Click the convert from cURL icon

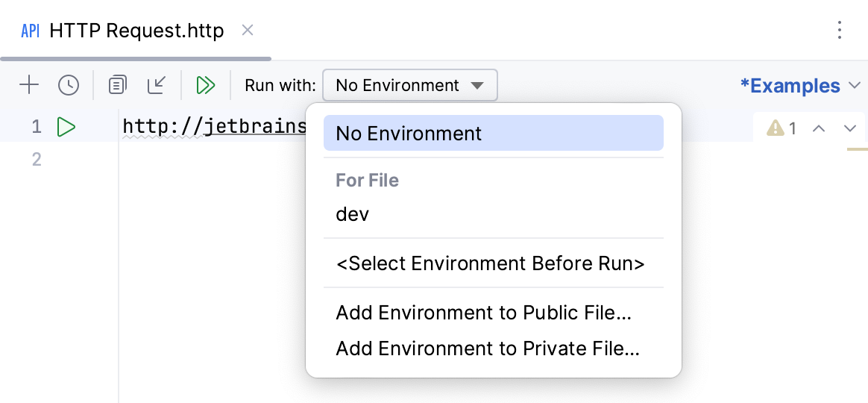(117, 85)
